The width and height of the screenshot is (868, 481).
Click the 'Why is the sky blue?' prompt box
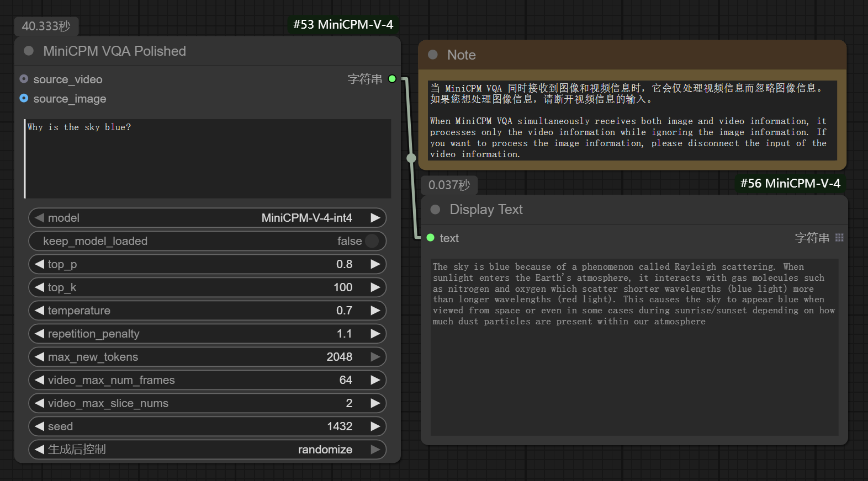(x=208, y=158)
